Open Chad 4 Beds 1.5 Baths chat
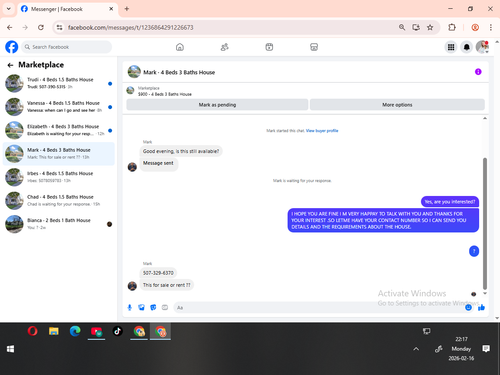The width and height of the screenshot is (500, 375). (x=59, y=200)
